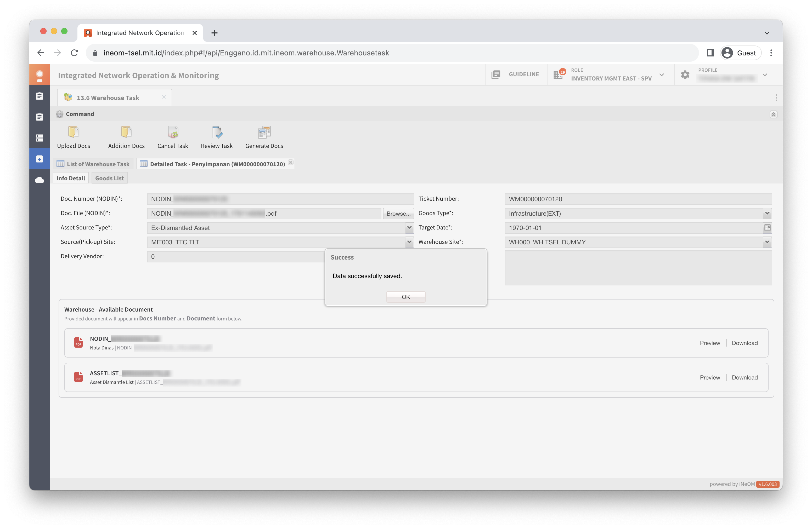Expand the browser tab search chevron
This screenshot has width=812, height=529.
767,33
